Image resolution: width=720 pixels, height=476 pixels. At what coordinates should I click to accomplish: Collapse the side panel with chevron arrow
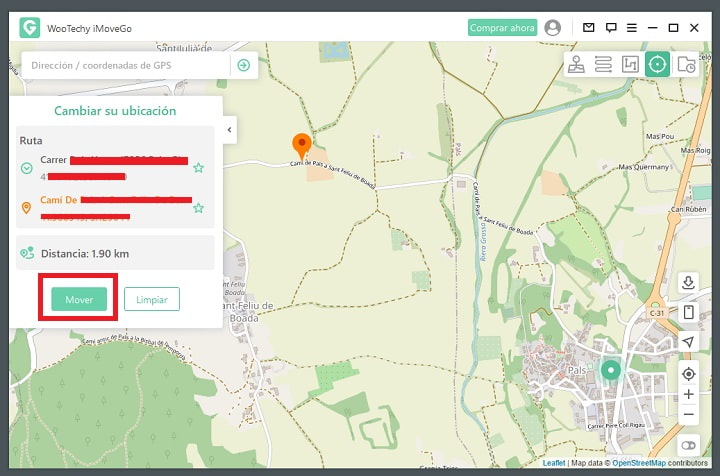[x=230, y=130]
